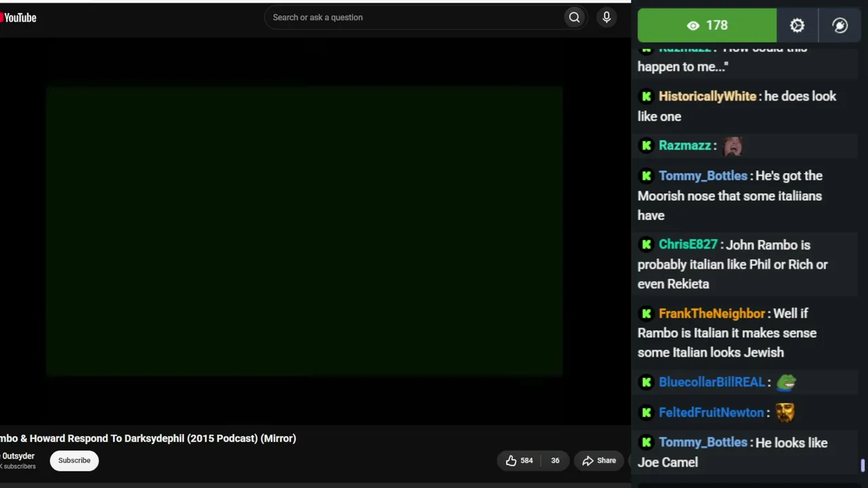The height and width of the screenshot is (488, 868).
Task: Open ChrisE827's chat username
Action: [688, 245]
